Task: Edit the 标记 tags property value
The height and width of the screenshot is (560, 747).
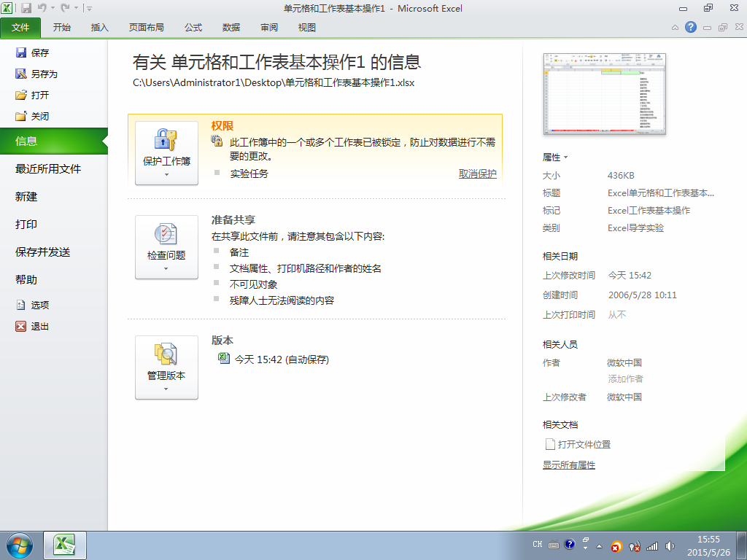Action: coord(649,211)
